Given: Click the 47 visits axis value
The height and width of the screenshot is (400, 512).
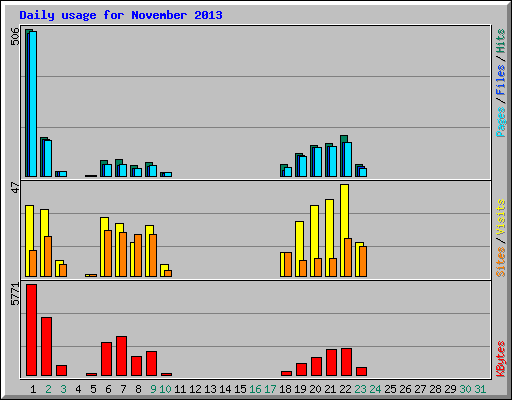Looking at the screenshot, I should tap(15, 188).
